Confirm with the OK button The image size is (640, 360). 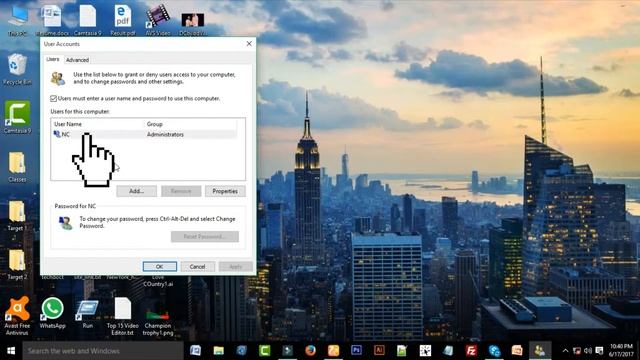pyautogui.click(x=160, y=267)
